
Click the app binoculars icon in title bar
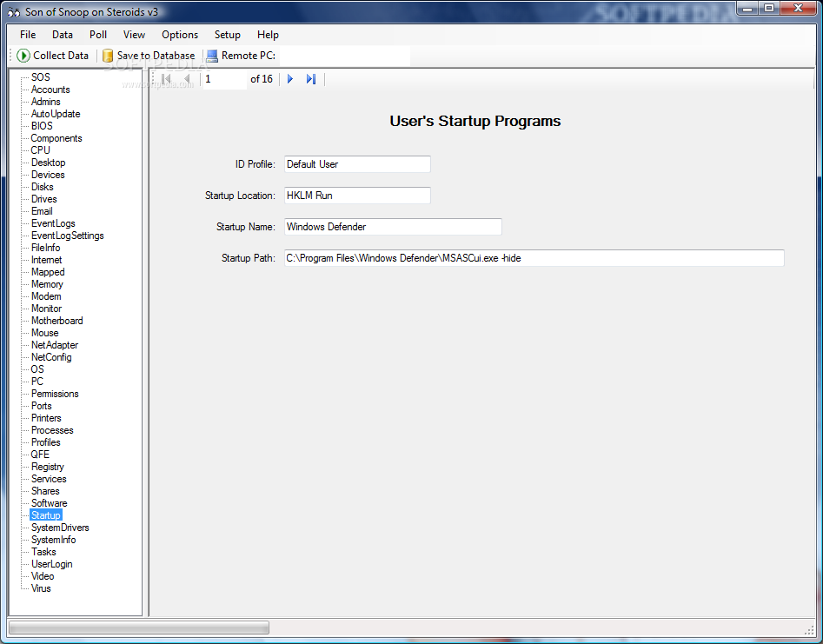coord(14,12)
